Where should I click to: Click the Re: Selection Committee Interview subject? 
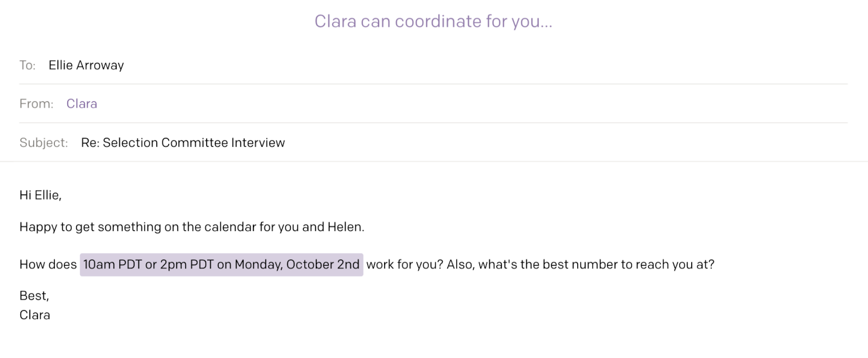[x=183, y=142]
